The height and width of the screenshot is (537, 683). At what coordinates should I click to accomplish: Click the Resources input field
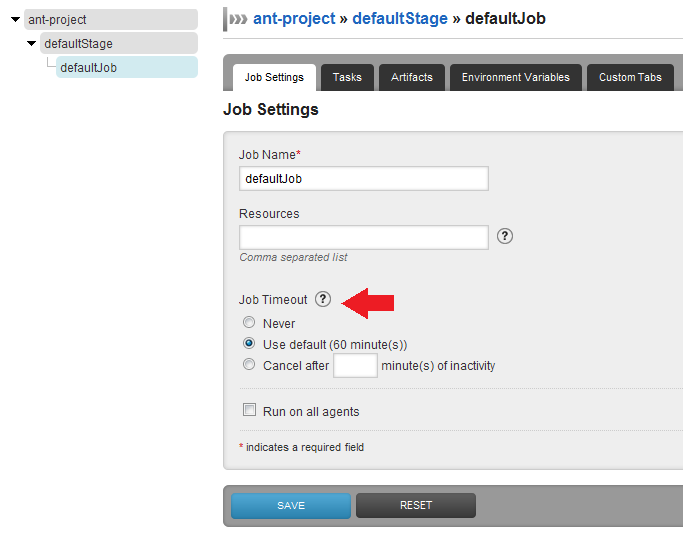click(363, 237)
